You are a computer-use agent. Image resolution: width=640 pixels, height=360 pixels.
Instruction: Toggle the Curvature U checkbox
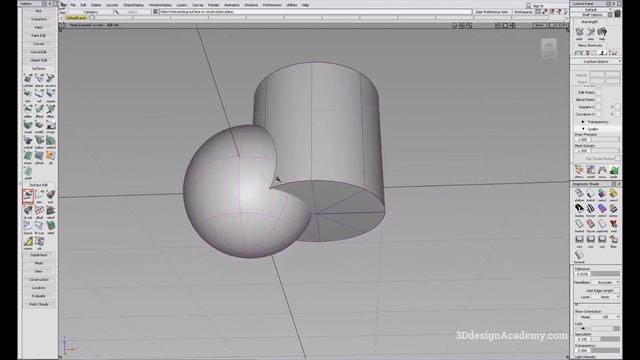598,114
